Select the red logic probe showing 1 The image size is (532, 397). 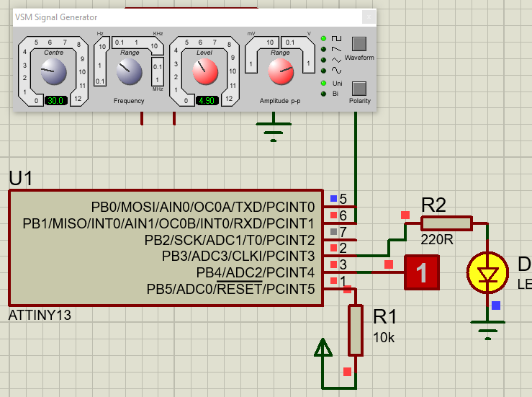coord(423,272)
